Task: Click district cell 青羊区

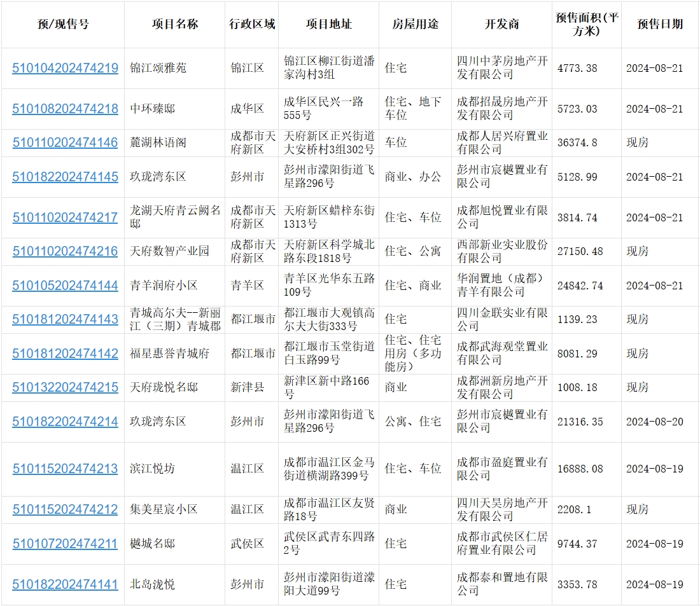Action: [x=247, y=286]
